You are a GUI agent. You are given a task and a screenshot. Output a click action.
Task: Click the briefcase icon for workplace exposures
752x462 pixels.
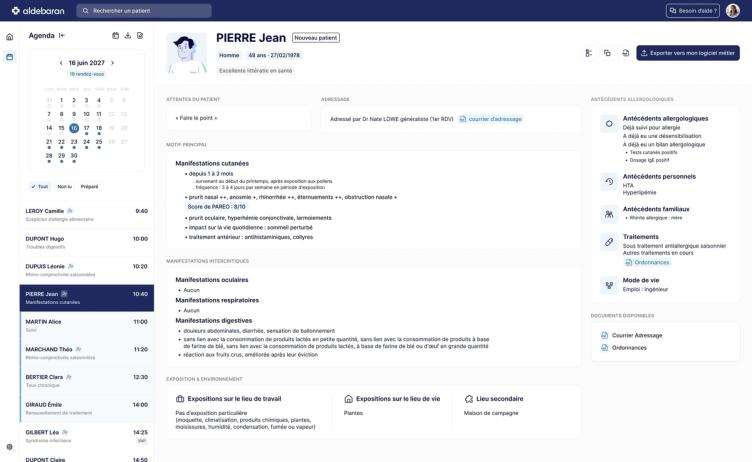point(180,399)
